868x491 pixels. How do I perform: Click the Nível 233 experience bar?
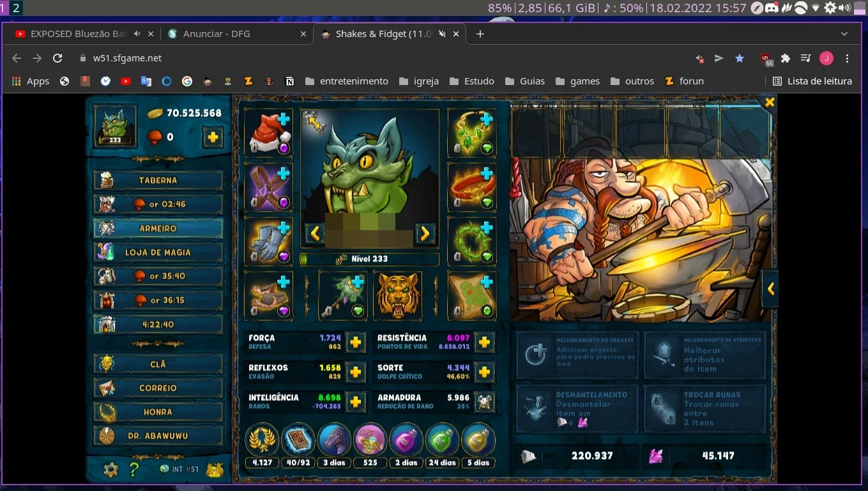pyautogui.click(x=370, y=259)
